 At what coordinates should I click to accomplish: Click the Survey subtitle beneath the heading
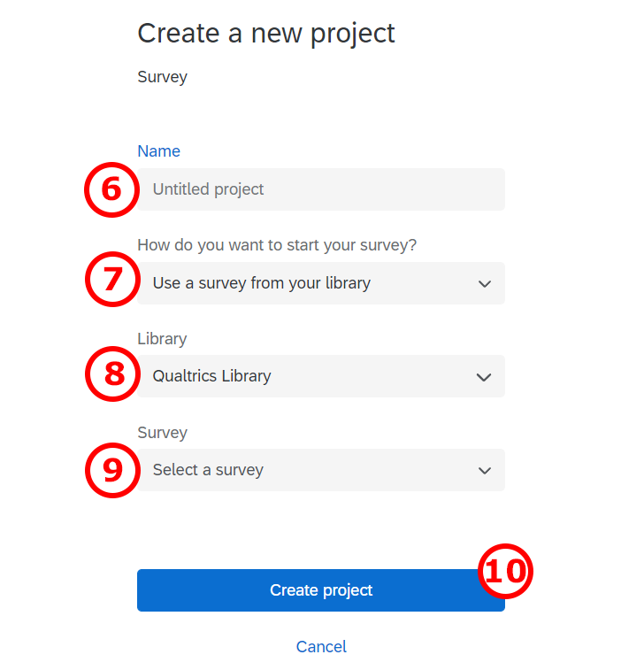pyautogui.click(x=162, y=77)
